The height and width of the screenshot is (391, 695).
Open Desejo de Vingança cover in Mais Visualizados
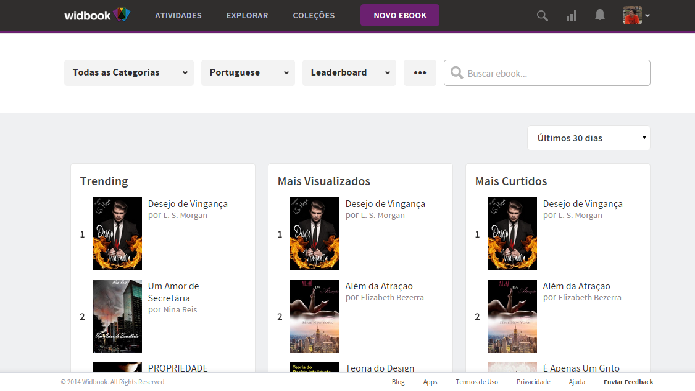pyautogui.click(x=314, y=233)
